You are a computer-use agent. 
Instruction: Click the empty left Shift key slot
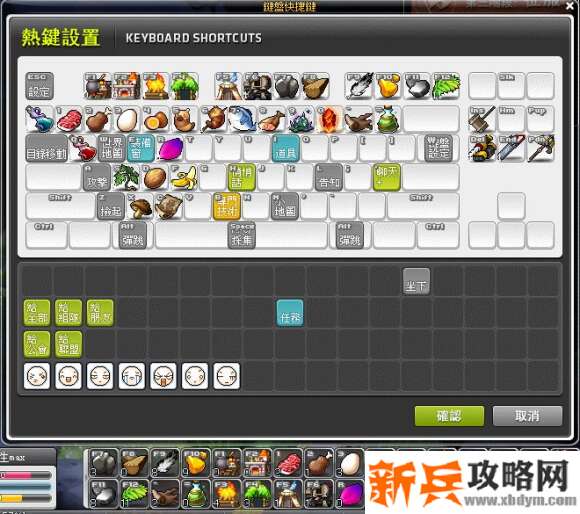click(x=60, y=206)
